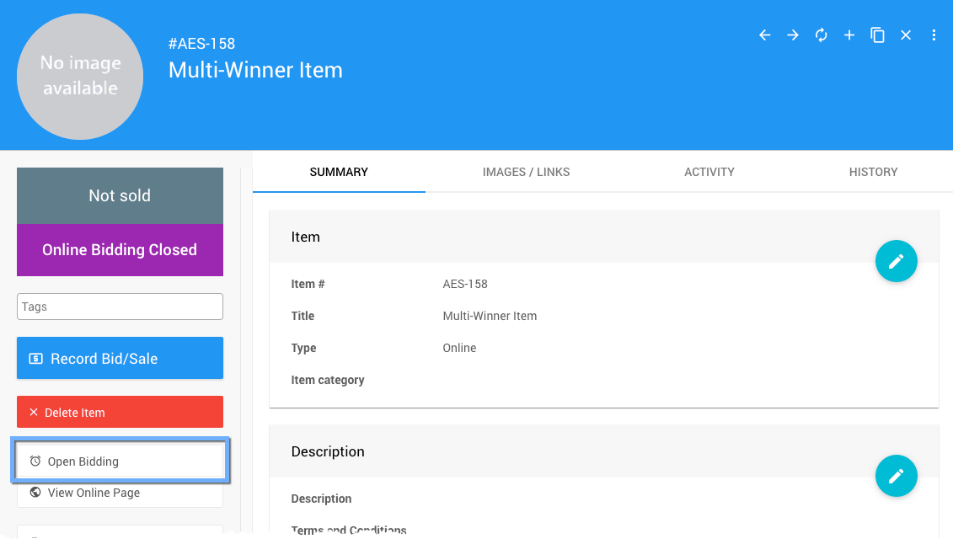Clone the item using the copy icon
The height and width of the screenshot is (560, 953).
pyautogui.click(x=877, y=35)
